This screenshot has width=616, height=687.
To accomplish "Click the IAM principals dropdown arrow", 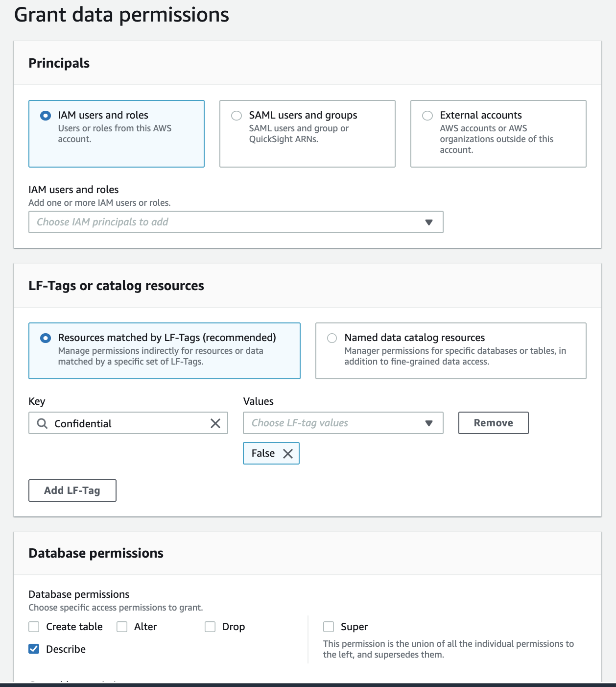I will click(x=429, y=222).
